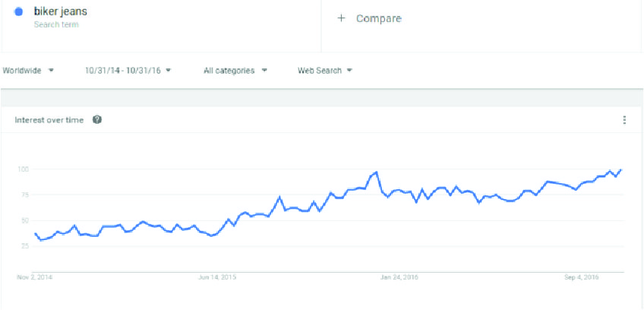This screenshot has width=644, height=310.
Task: Click the plus icon beside Compare
Action: (x=342, y=18)
